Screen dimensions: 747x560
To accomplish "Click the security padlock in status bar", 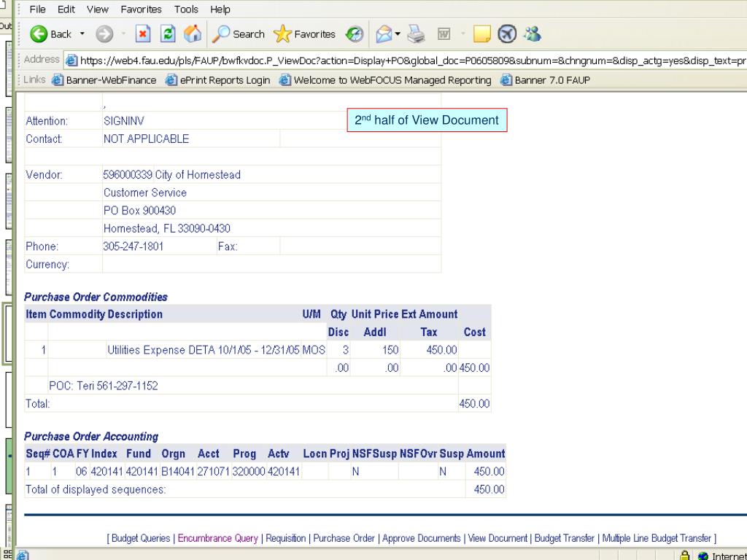I will click(684, 555).
